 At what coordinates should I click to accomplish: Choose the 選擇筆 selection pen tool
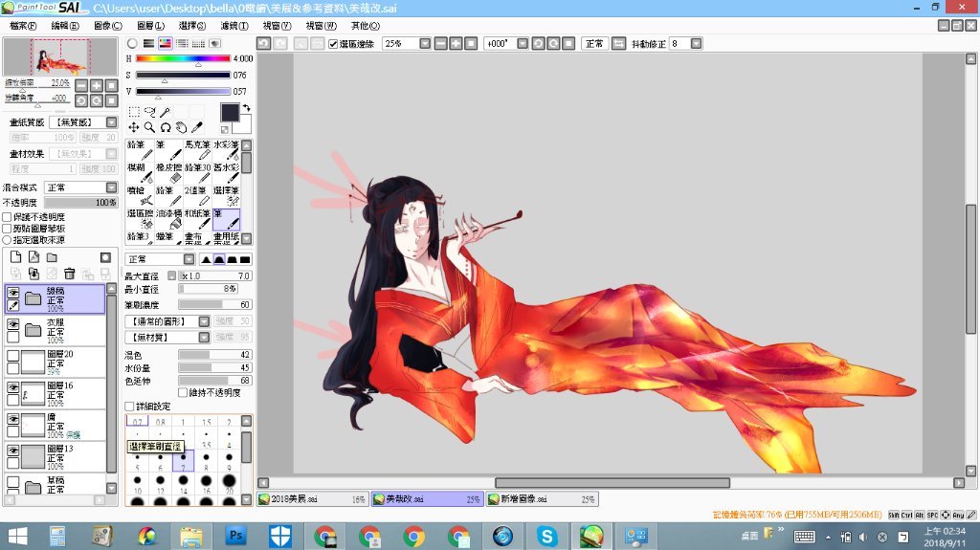click(x=226, y=197)
